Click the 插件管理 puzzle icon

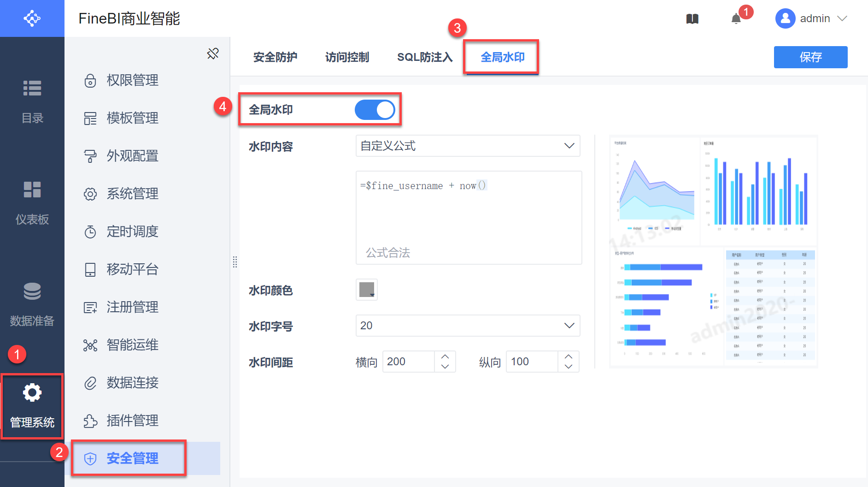(x=90, y=421)
